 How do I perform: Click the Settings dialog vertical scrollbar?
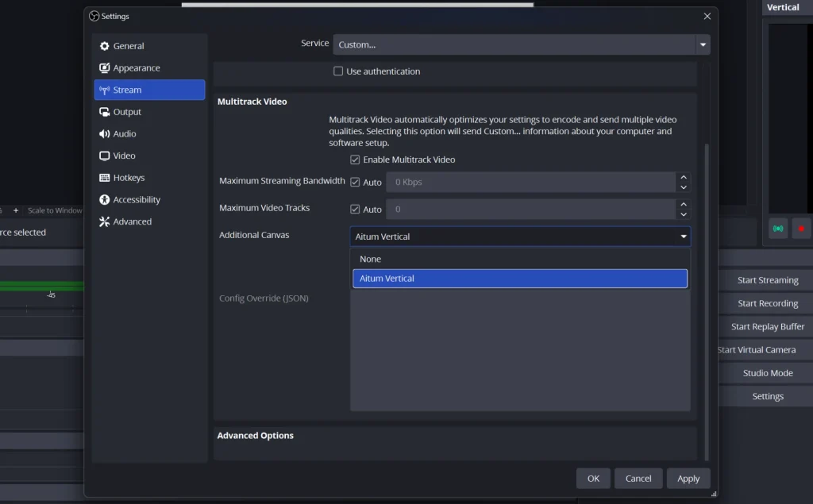pyautogui.click(x=706, y=302)
